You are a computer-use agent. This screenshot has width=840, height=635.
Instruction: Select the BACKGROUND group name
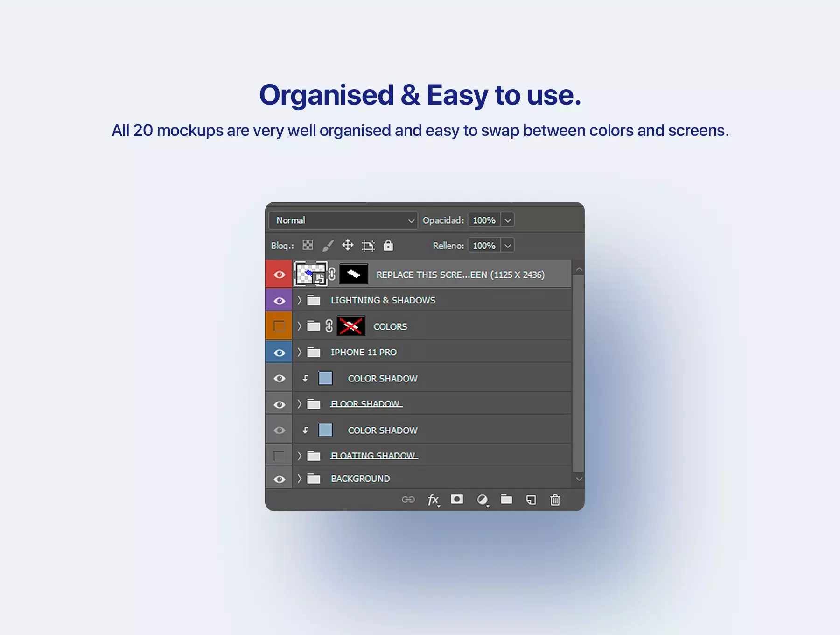pos(360,479)
